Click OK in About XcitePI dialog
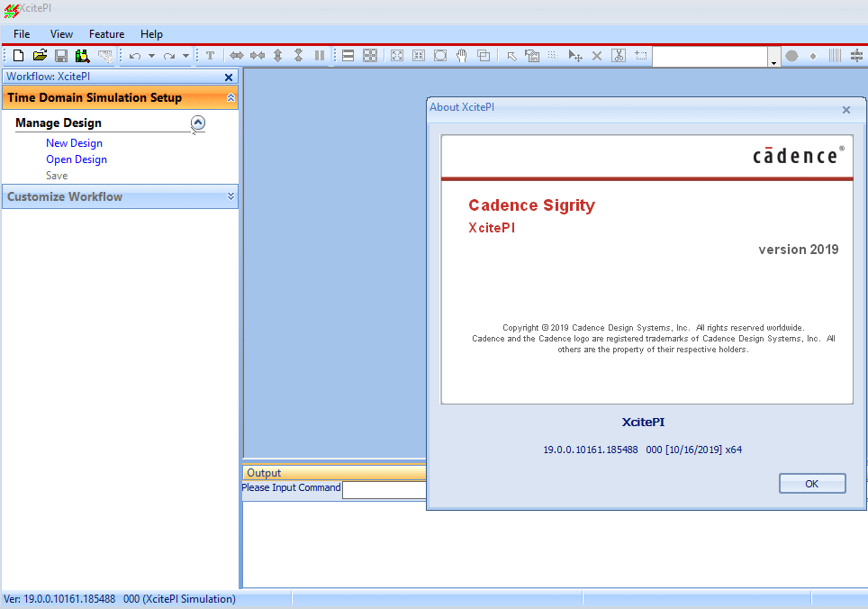Image resolution: width=868 pixels, height=609 pixels. point(811,484)
